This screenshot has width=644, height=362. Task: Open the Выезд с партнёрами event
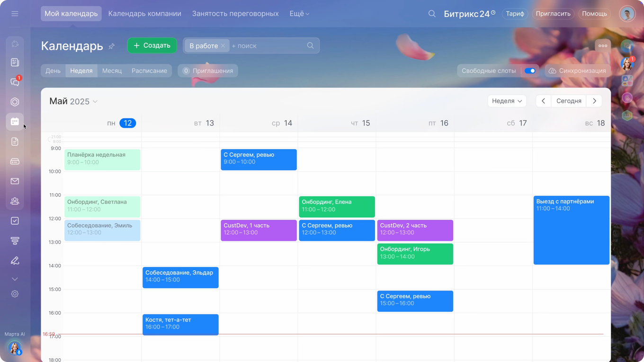(x=571, y=230)
